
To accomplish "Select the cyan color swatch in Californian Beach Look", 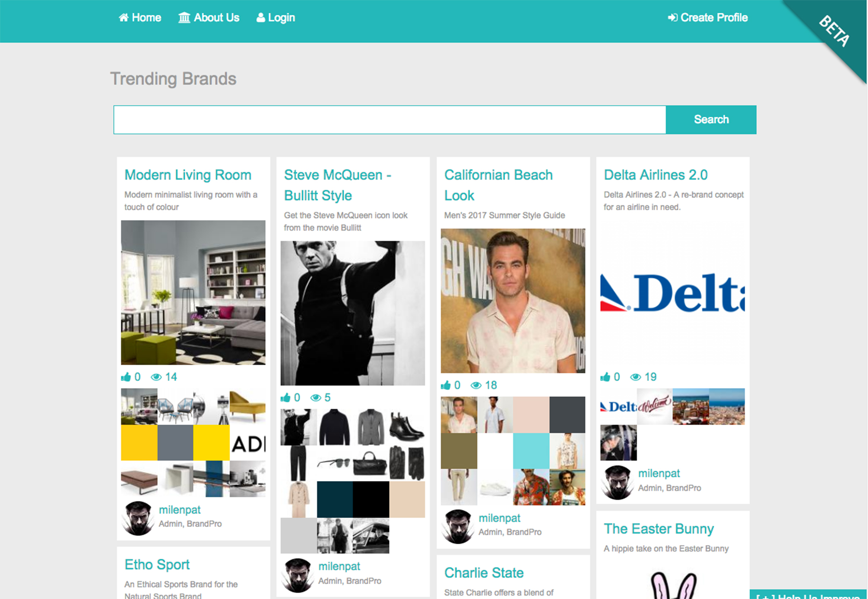I will (531, 451).
